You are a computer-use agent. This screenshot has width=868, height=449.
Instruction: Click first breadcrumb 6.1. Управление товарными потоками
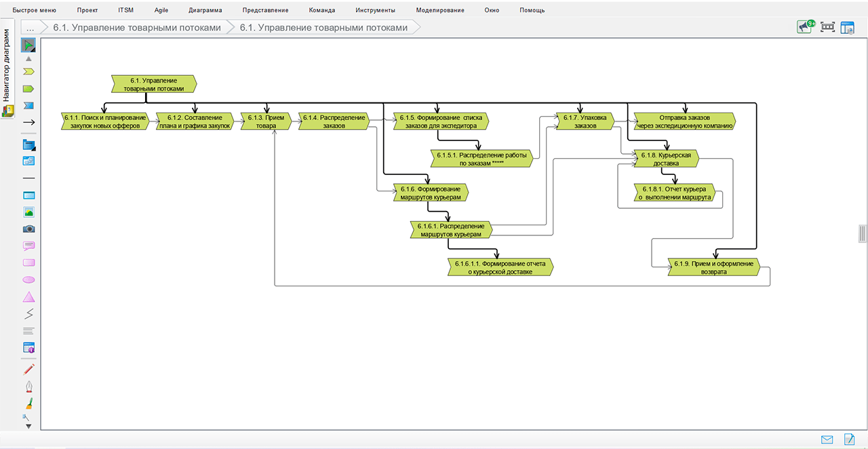click(137, 28)
